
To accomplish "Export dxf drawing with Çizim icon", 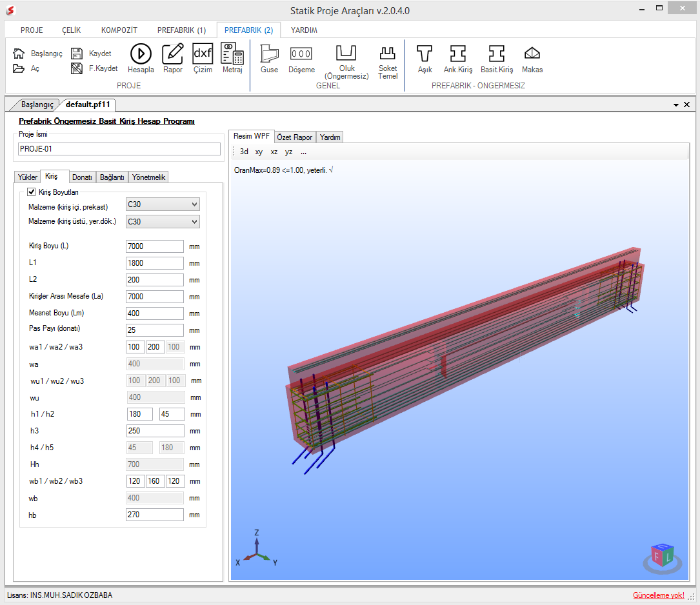I will (x=203, y=54).
